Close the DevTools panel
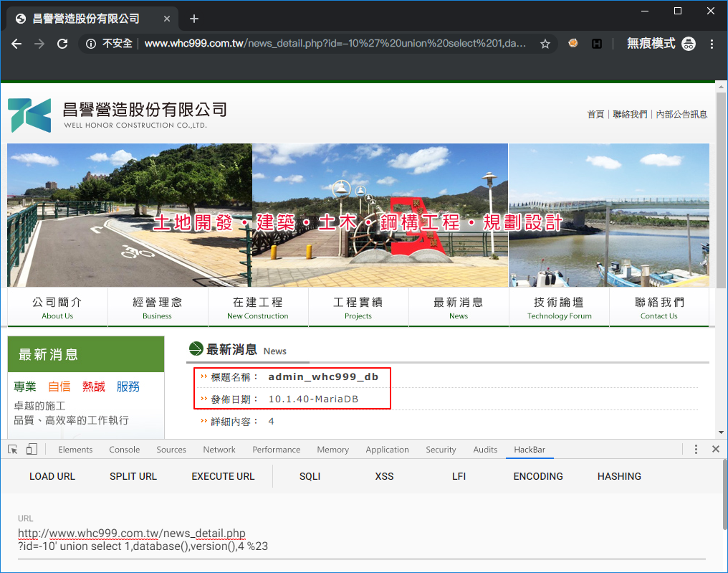Viewport: 728px width, 573px height. 716,449
